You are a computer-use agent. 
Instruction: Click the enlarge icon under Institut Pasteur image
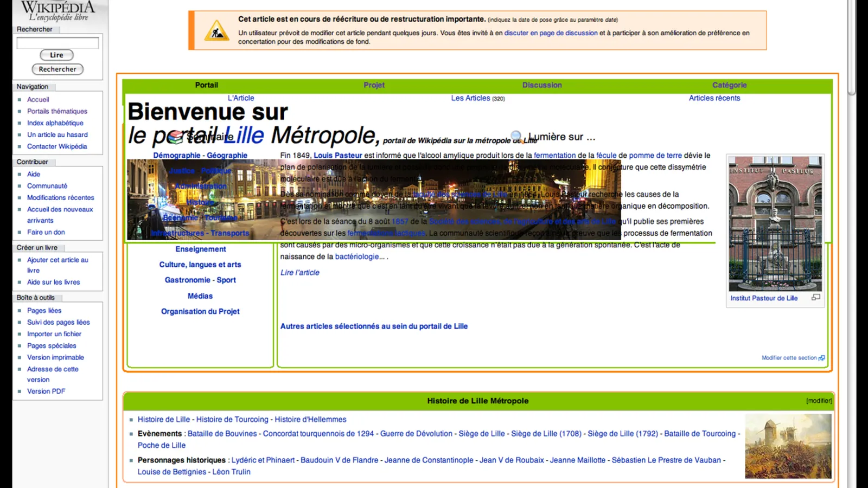815,298
